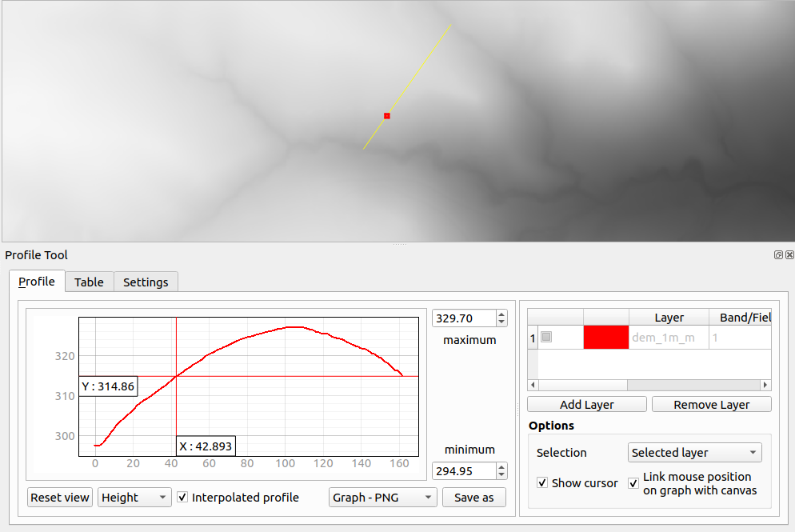
Task: Open the Height dropdown
Action: click(134, 498)
